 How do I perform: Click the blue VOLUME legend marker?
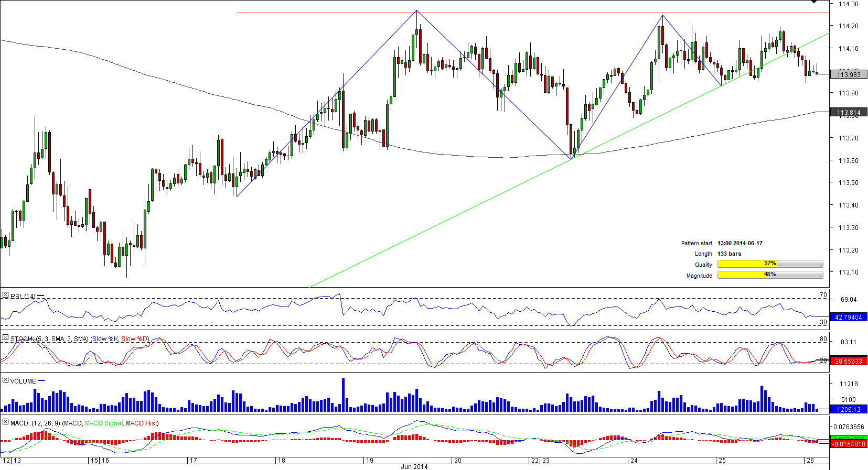tap(41, 381)
